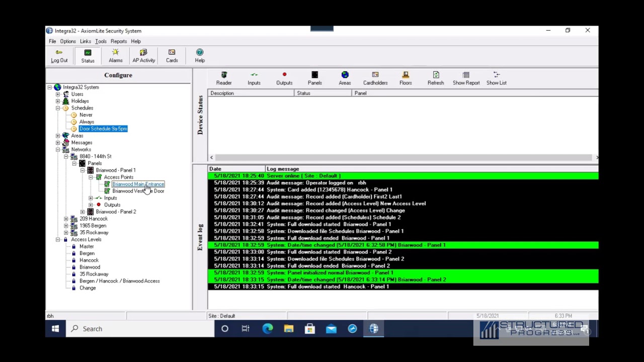Select the Change access level
Screen dimensions: 644x362
coord(88,288)
